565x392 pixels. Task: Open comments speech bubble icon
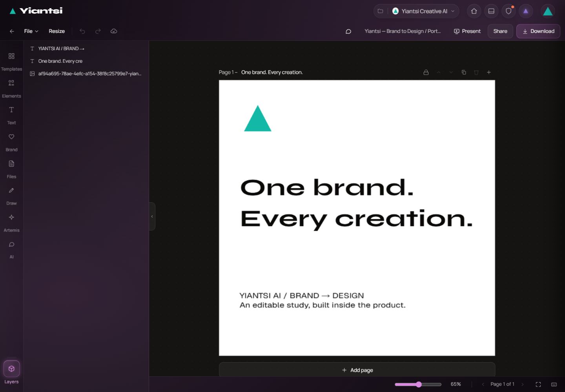[348, 31]
